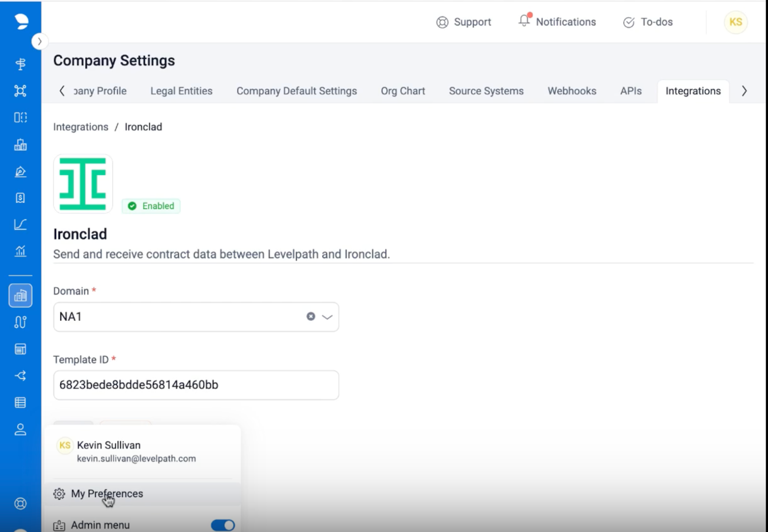This screenshot has width=768, height=532.
Task: Open the network nodes sidebar icon
Action: (20, 91)
